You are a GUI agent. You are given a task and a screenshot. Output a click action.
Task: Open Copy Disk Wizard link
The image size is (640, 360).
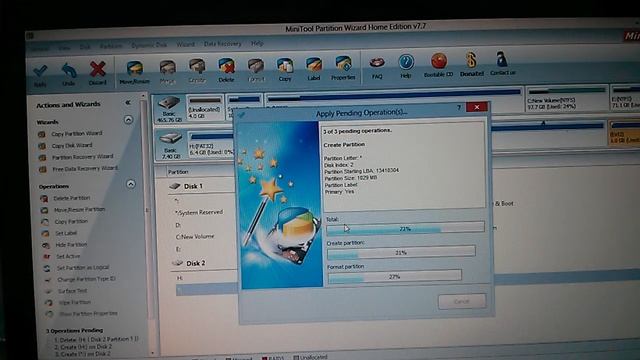[x=72, y=145]
